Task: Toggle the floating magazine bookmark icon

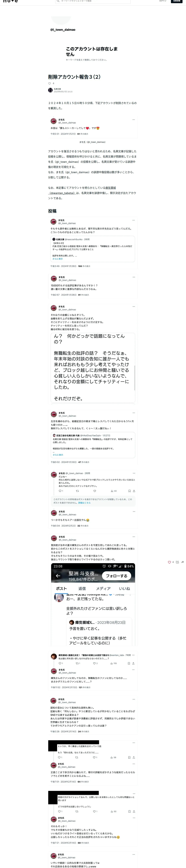Action: [x=177, y=562]
